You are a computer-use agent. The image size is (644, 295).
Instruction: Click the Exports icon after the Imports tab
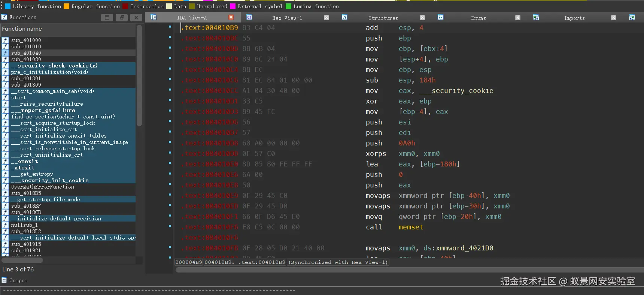tap(632, 17)
